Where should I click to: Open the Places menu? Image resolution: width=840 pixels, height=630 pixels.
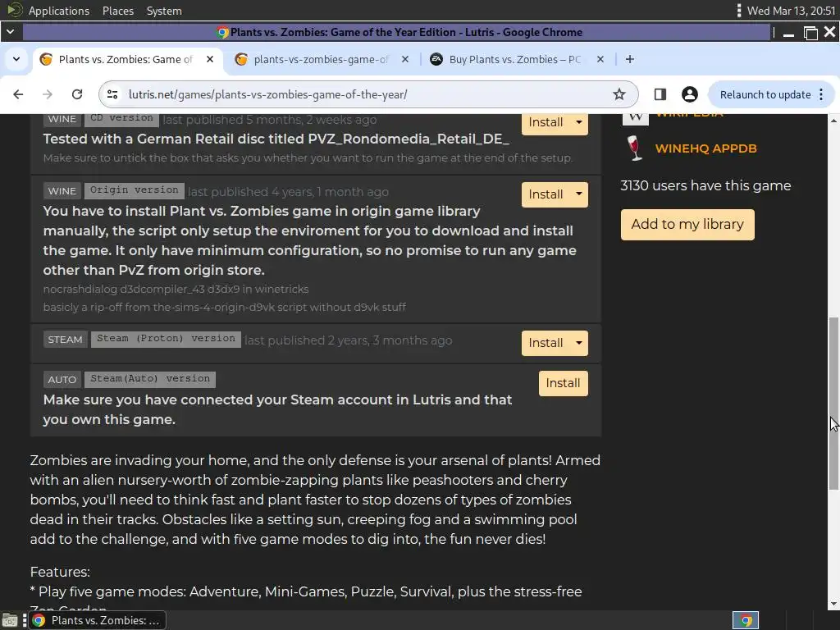point(118,11)
